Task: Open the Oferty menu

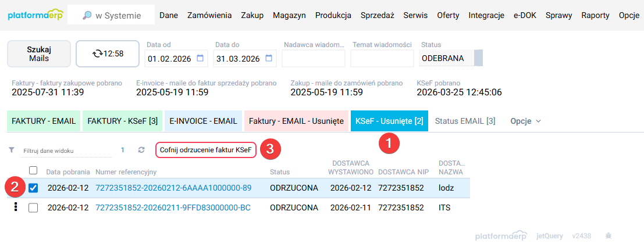Action: pos(448,16)
